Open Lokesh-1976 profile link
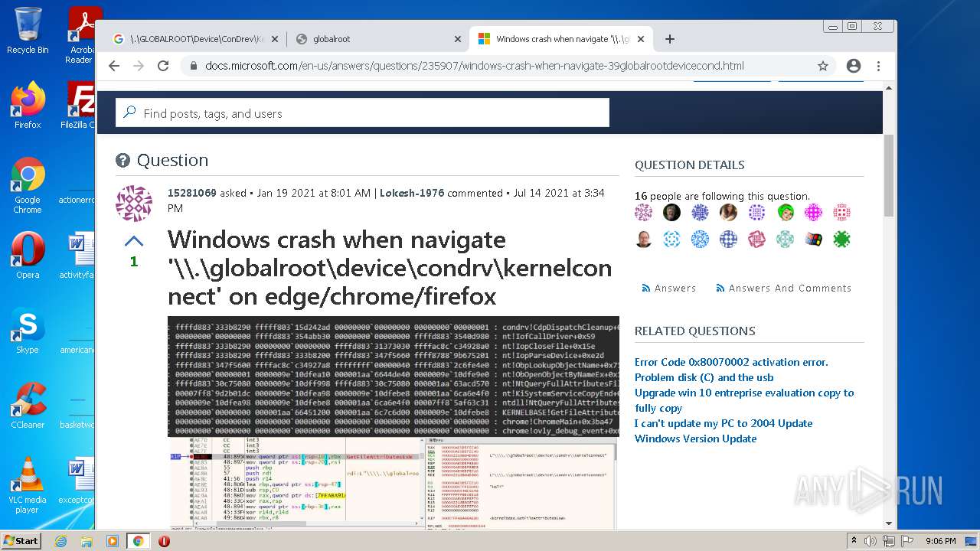Viewport: 980px width, 551px height. (x=412, y=193)
